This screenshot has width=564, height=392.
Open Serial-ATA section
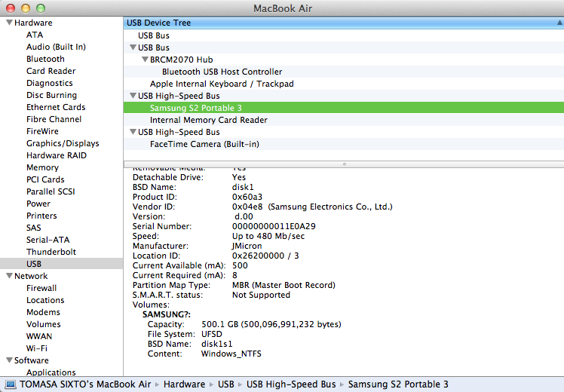tap(48, 240)
